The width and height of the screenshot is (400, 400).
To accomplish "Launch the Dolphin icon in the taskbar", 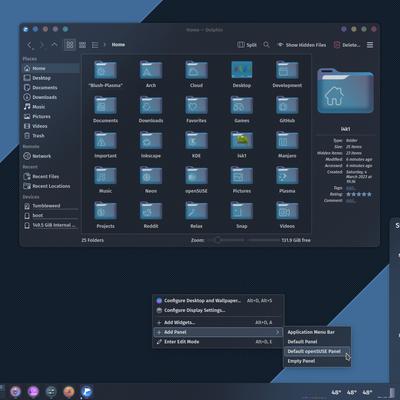I will click(87, 392).
